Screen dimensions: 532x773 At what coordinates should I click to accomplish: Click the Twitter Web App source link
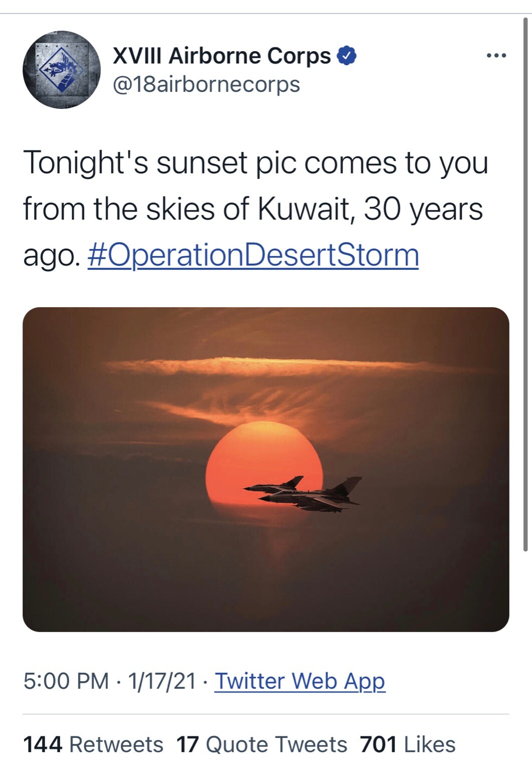coord(300,681)
